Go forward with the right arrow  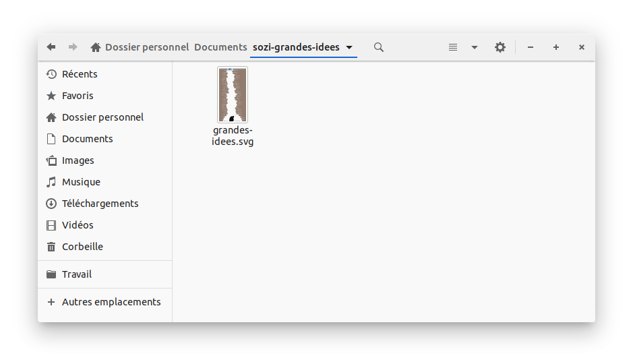click(x=73, y=47)
